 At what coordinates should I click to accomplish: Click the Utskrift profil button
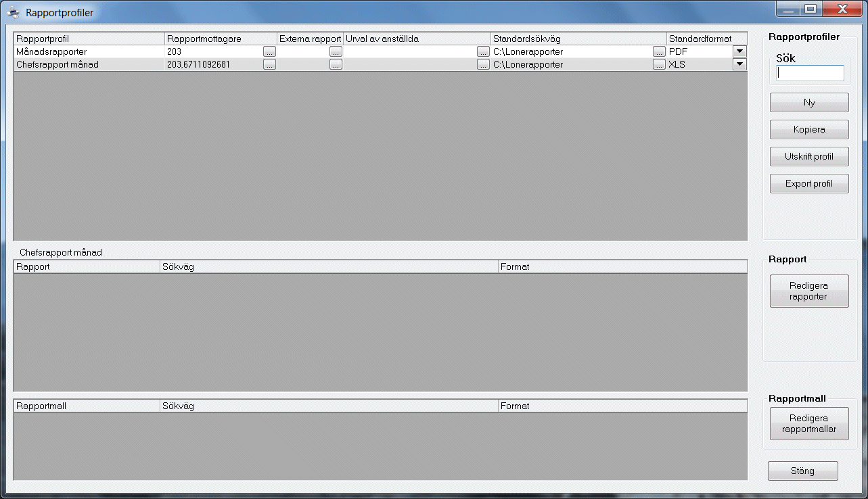point(809,157)
